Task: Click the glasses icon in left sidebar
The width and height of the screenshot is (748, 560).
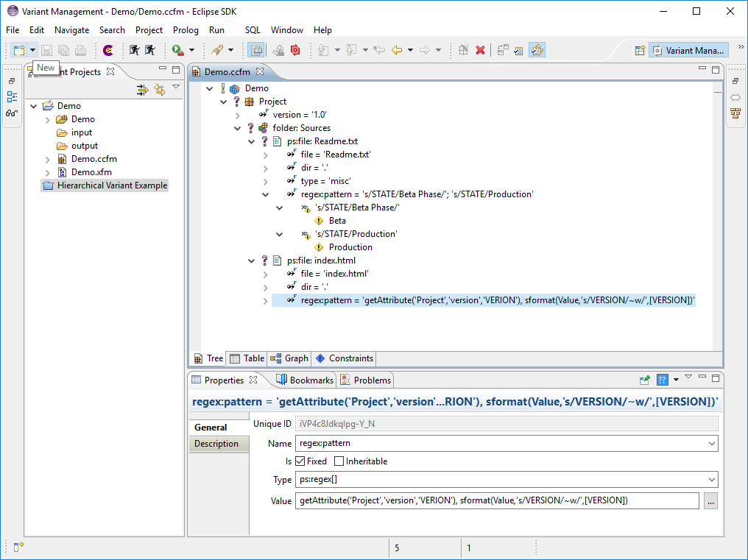Action: (x=12, y=113)
